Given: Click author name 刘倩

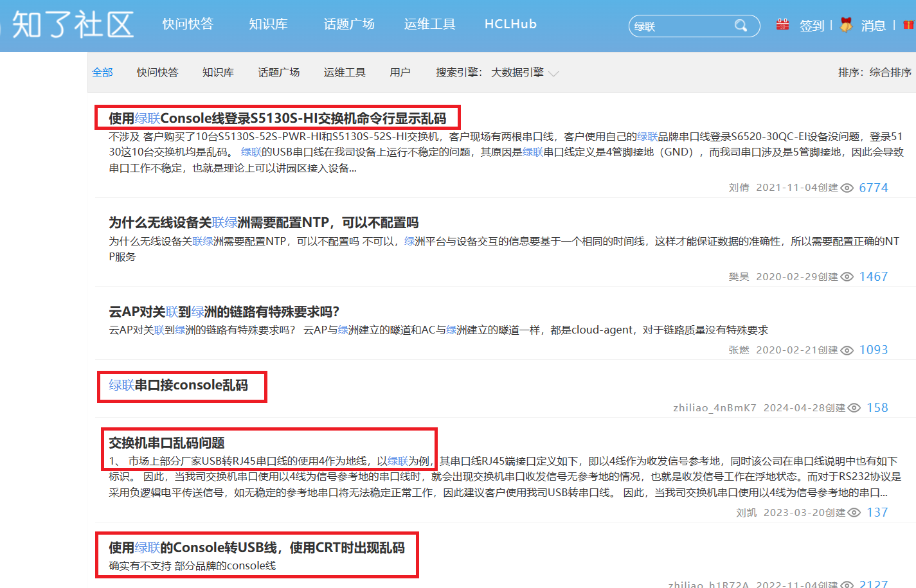Looking at the screenshot, I should (739, 188).
